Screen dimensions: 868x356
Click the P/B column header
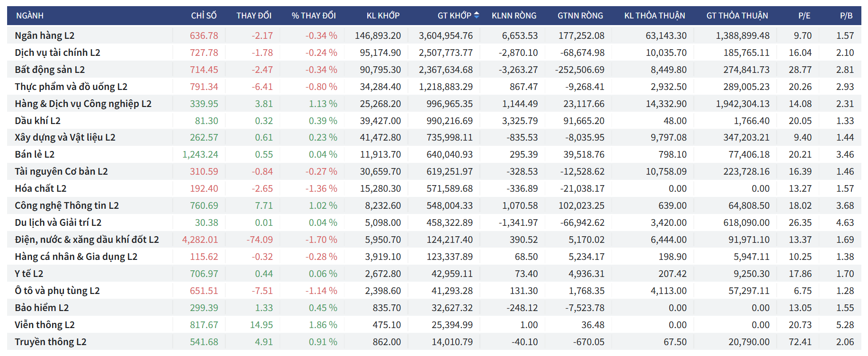click(846, 16)
